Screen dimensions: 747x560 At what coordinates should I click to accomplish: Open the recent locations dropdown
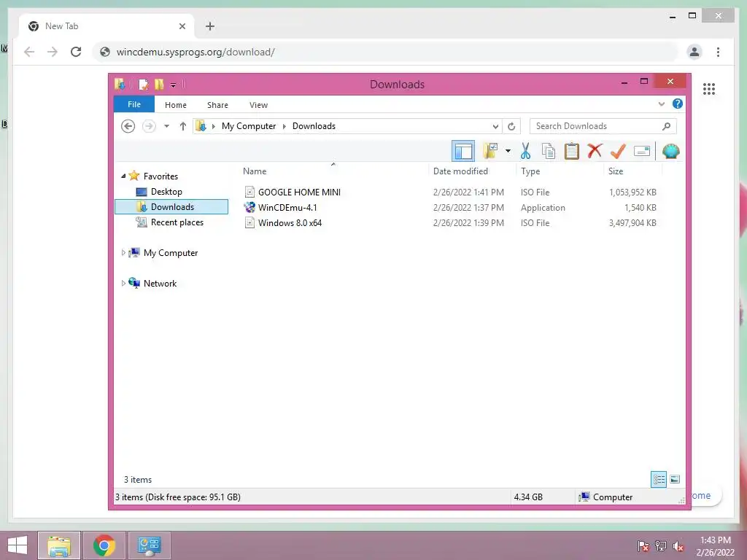(166, 126)
